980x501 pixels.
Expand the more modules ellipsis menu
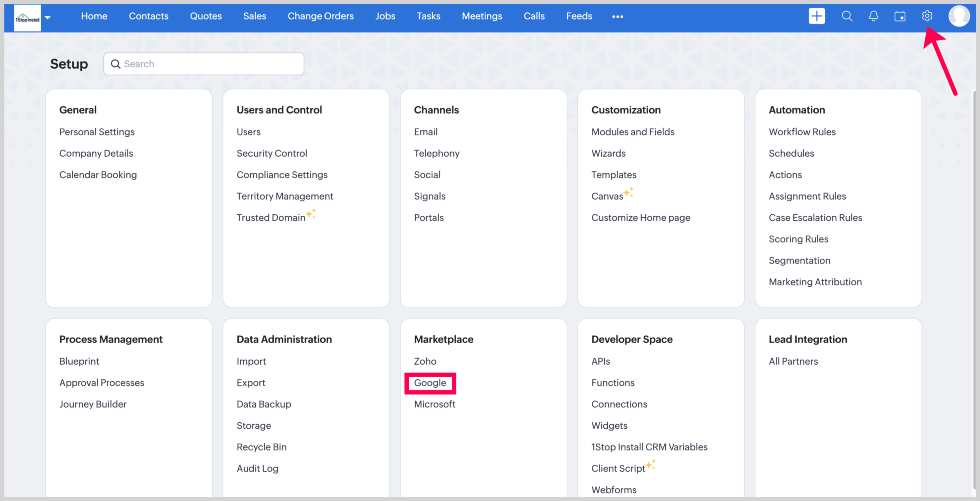click(617, 17)
